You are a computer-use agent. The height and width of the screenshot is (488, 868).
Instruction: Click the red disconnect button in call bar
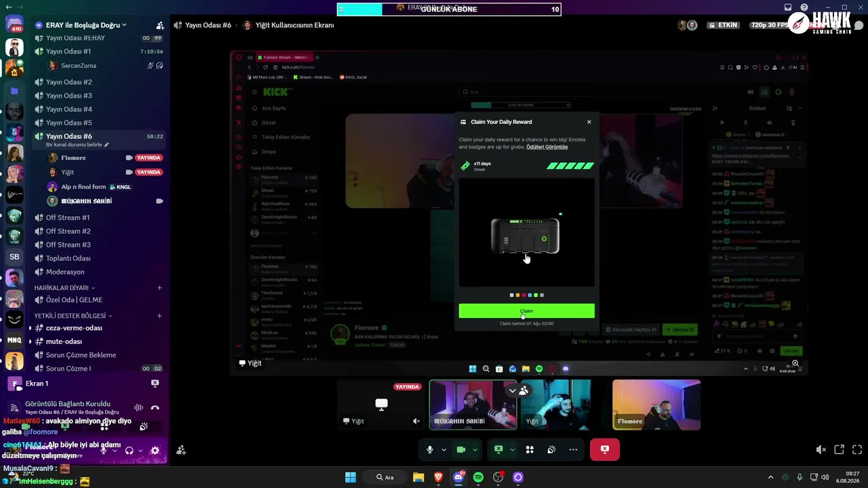click(x=605, y=449)
